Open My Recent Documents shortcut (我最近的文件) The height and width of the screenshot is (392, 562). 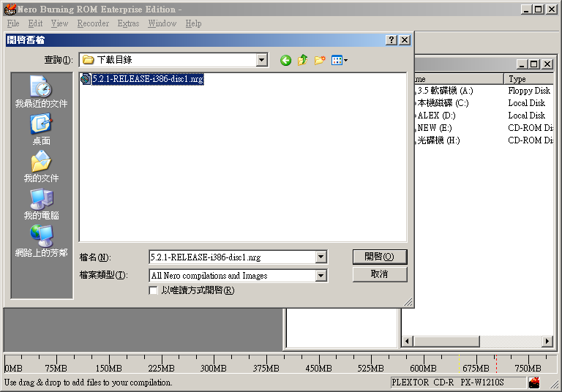click(42, 92)
